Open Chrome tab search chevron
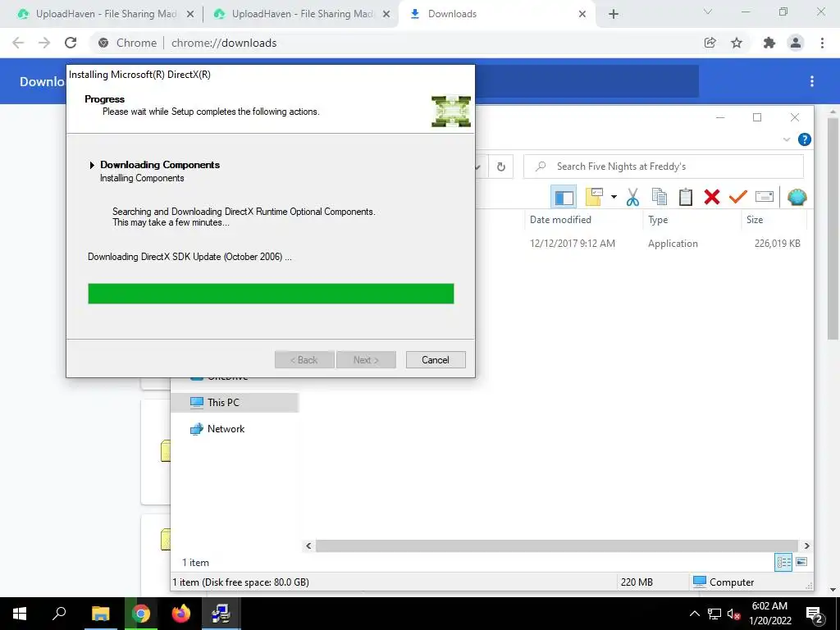This screenshot has height=630, width=840. (708, 11)
